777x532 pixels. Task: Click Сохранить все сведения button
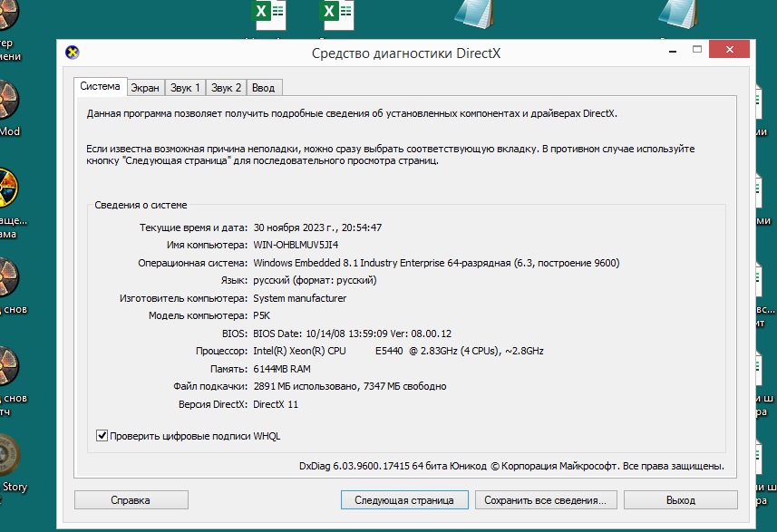(x=546, y=499)
